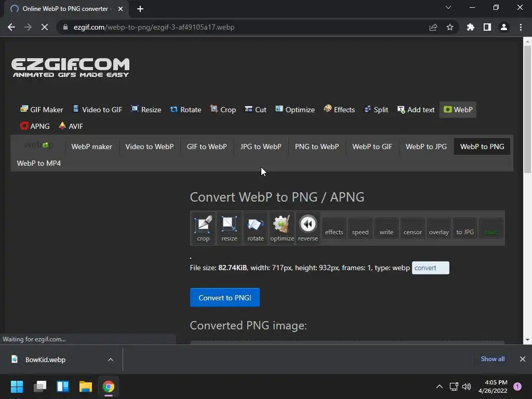
Task: Click the EZGIF.COM logo
Action: click(71, 68)
